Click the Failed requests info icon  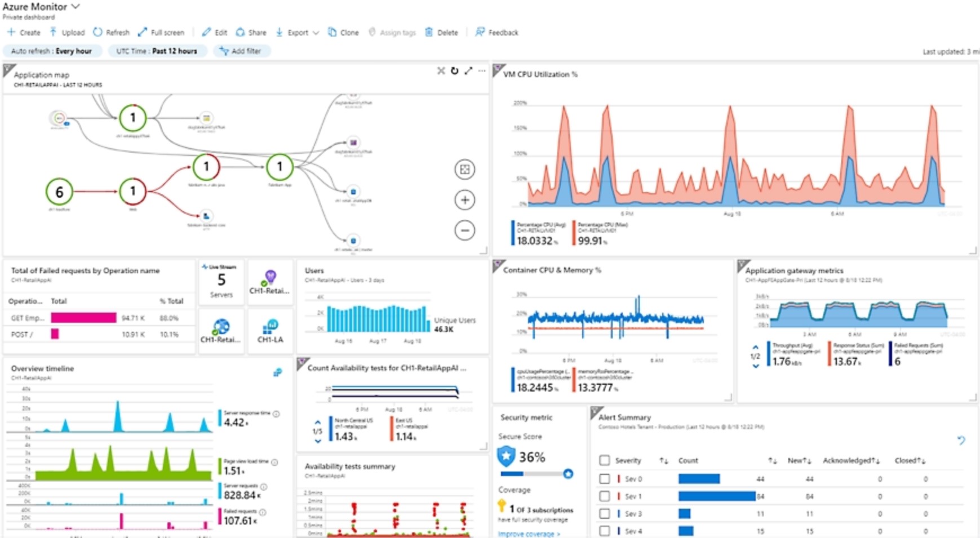[x=263, y=512]
